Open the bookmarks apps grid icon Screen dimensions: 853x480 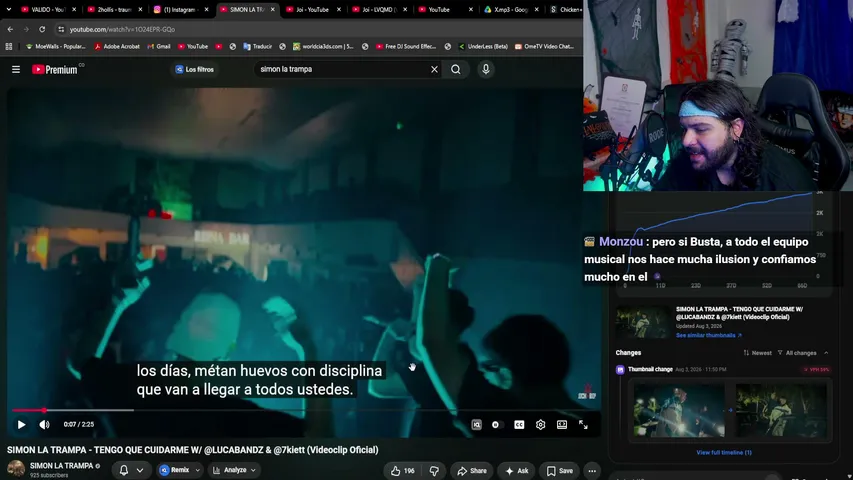(9, 47)
